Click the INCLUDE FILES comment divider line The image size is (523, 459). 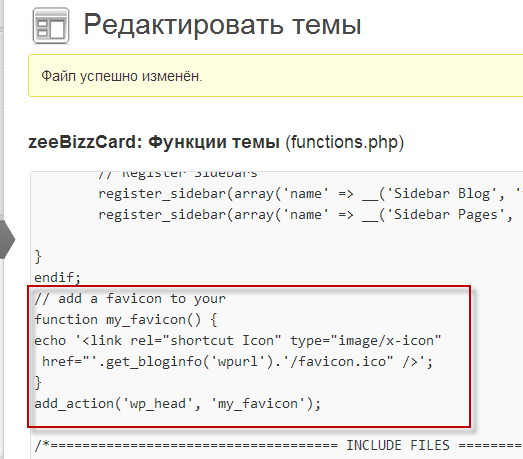click(279, 446)
